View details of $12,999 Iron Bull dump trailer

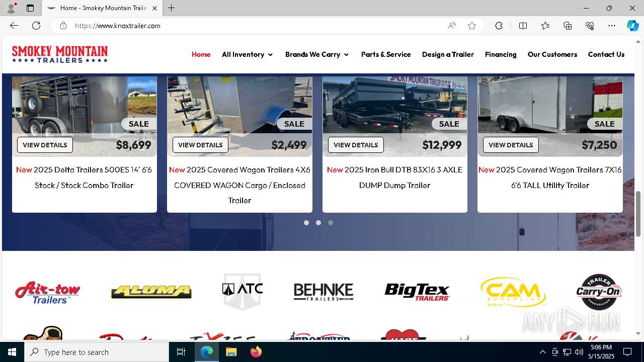click(356, 145)
